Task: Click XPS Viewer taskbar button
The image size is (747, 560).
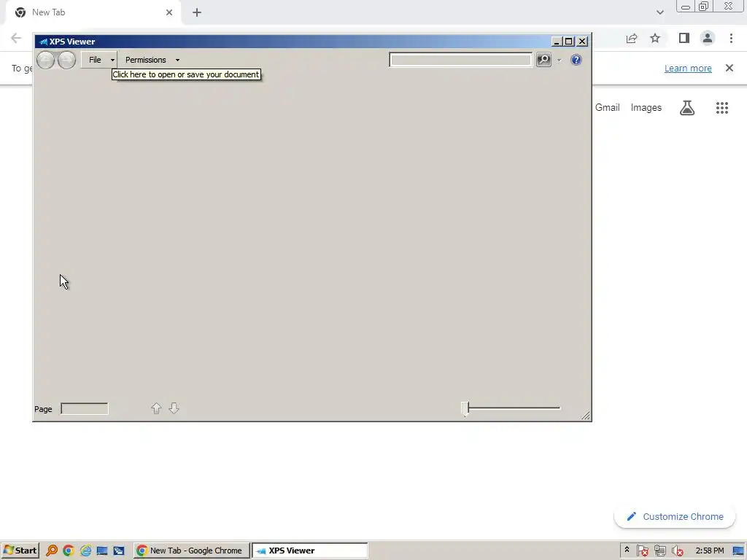Action: coord(309,551)
